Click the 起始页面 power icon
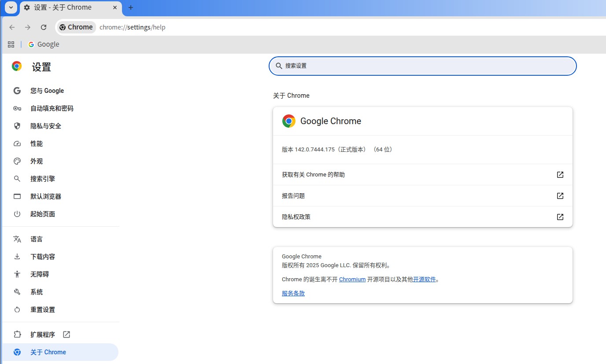 [17, 214]
